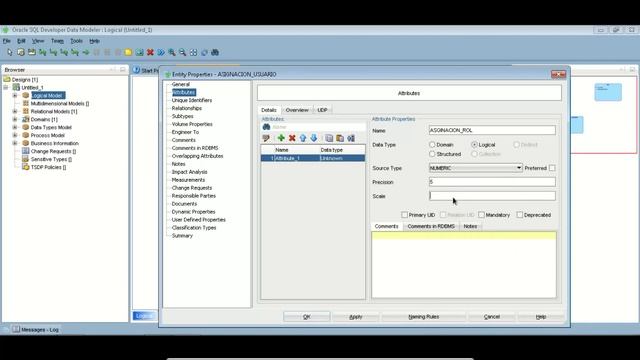Open the Tools menu
Viewport: 640px width, 360px height.
click(x=76, y=41)
